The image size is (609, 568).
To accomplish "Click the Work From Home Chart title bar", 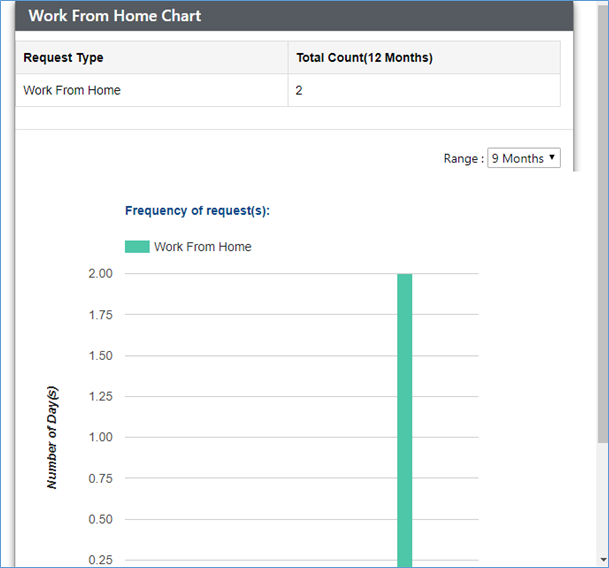I will coord(294,16).
